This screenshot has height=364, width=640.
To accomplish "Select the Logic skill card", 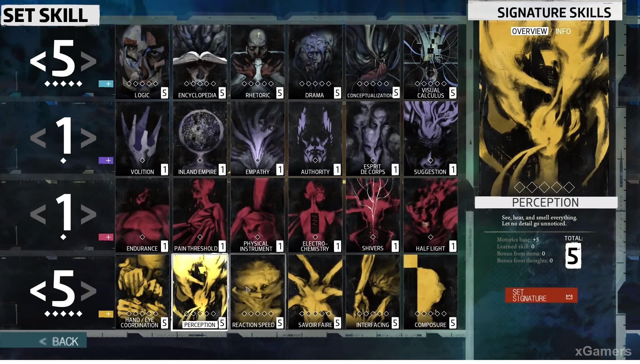I will (x=142, y=62).
